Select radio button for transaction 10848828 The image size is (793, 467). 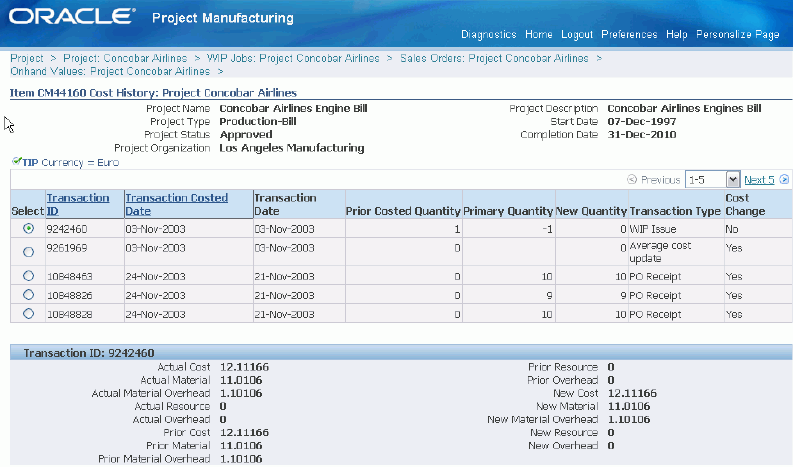point(28,314)
